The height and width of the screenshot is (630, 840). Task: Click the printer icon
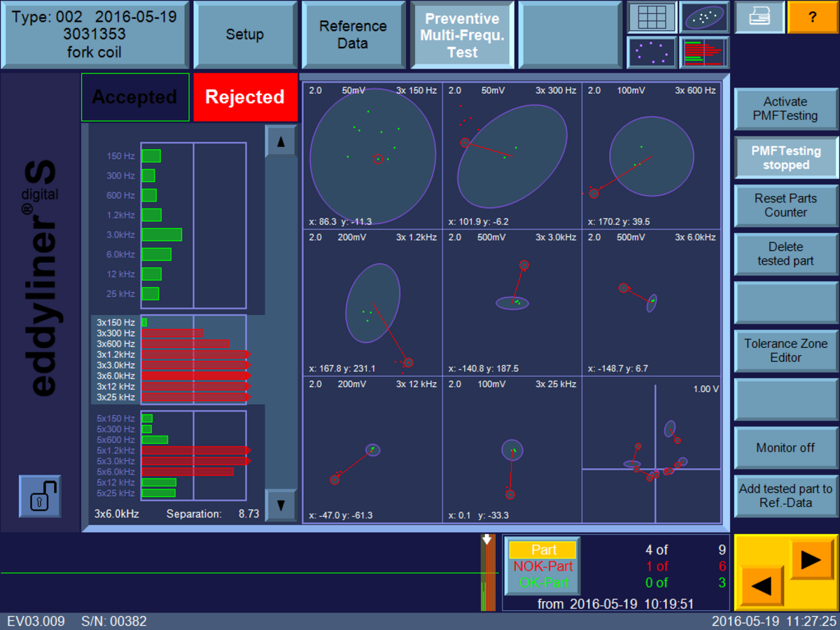point(759,17)
